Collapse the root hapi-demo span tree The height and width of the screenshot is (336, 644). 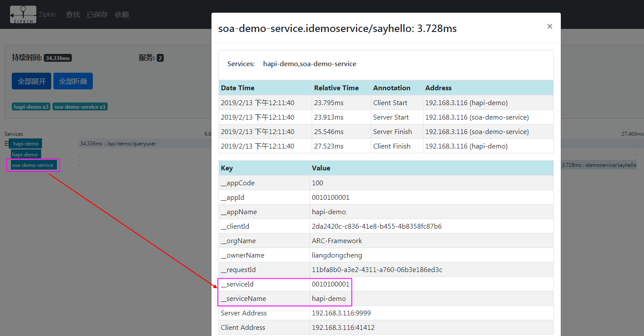pyautogui.click(x=7, y=144)
